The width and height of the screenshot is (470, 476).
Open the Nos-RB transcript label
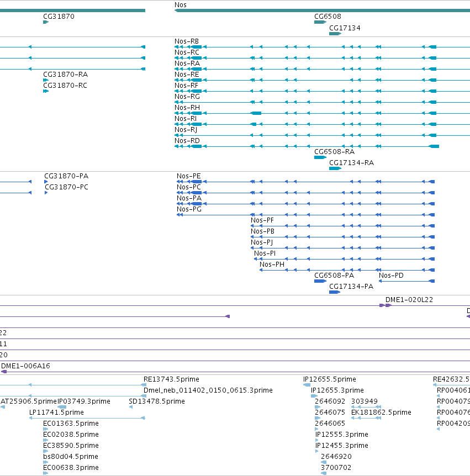pos(187,41)
